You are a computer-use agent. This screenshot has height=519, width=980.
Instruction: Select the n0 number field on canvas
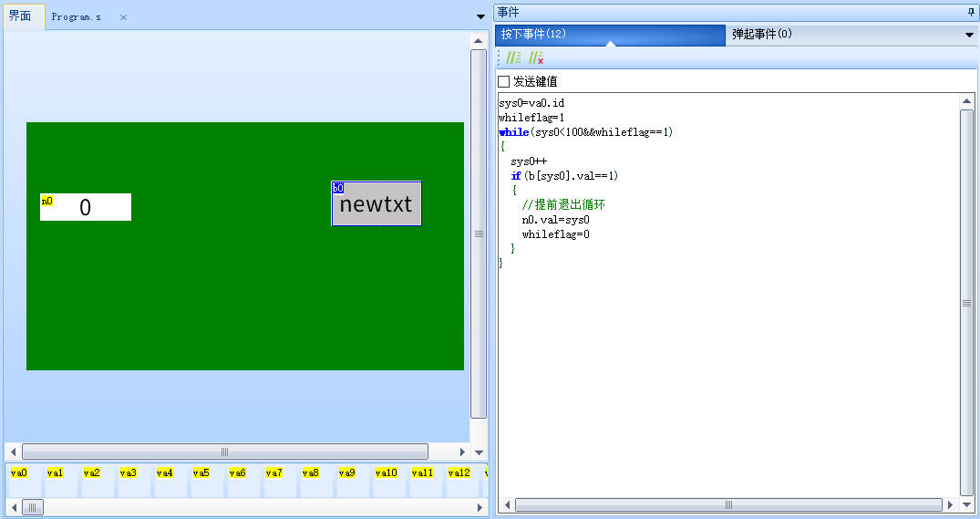(86, 207)
